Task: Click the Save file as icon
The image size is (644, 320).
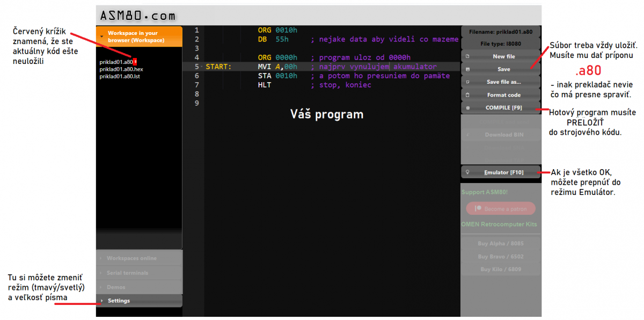Action: pos(468,82)
